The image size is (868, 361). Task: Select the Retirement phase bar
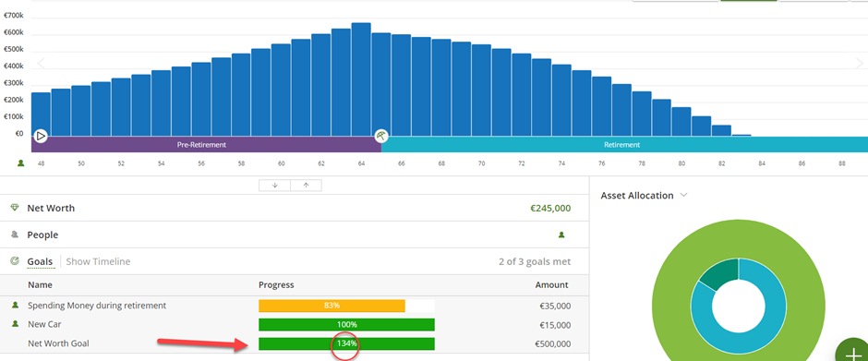pos(624,145)
